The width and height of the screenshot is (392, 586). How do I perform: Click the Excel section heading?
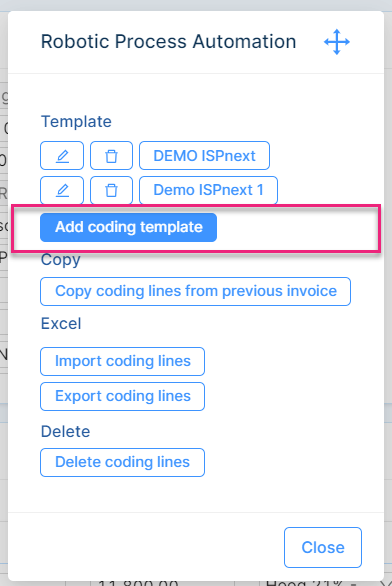[61, 324]
